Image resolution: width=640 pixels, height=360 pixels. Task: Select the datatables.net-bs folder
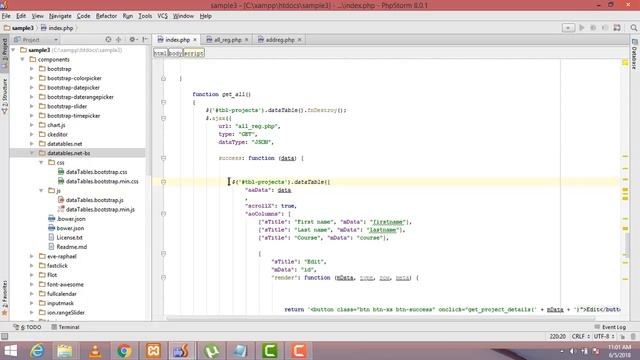point(68,153)
